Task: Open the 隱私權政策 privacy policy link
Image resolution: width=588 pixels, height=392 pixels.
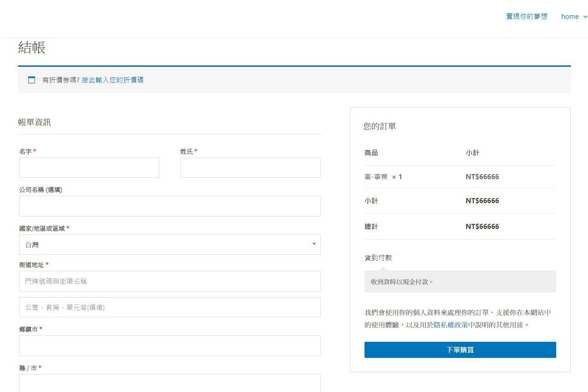Action: point(451,325)
